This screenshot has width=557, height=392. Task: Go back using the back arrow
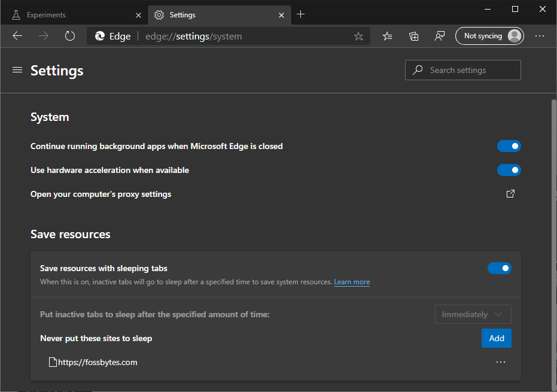pyautogui.click(x=17, y=36)
